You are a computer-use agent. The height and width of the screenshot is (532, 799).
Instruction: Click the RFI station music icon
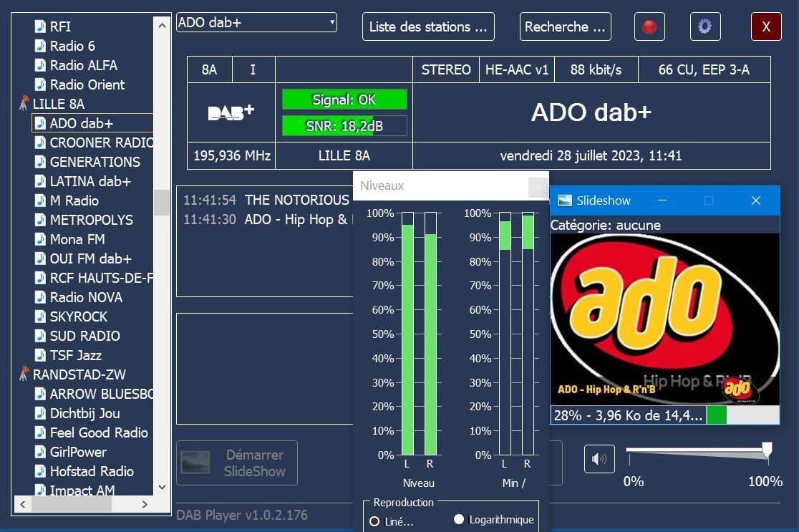[x=40, y=26]
